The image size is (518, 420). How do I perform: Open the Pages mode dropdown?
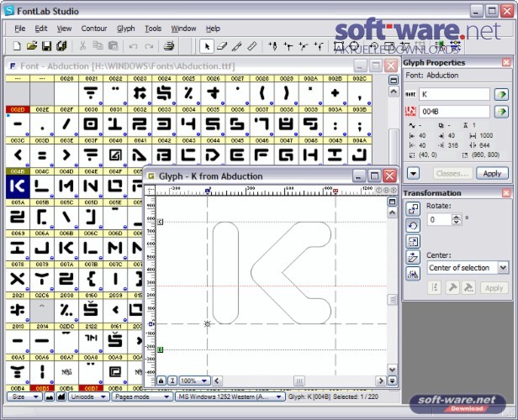pyautogui.click(x=142, y=397)
